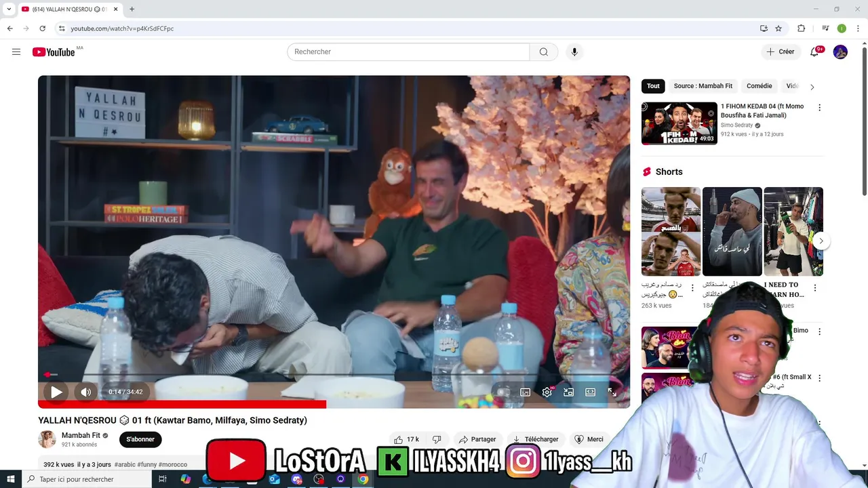Open options for the 263 k vues Short
Viewport: 868px width, 488px height.
click(x=692, y=288)
